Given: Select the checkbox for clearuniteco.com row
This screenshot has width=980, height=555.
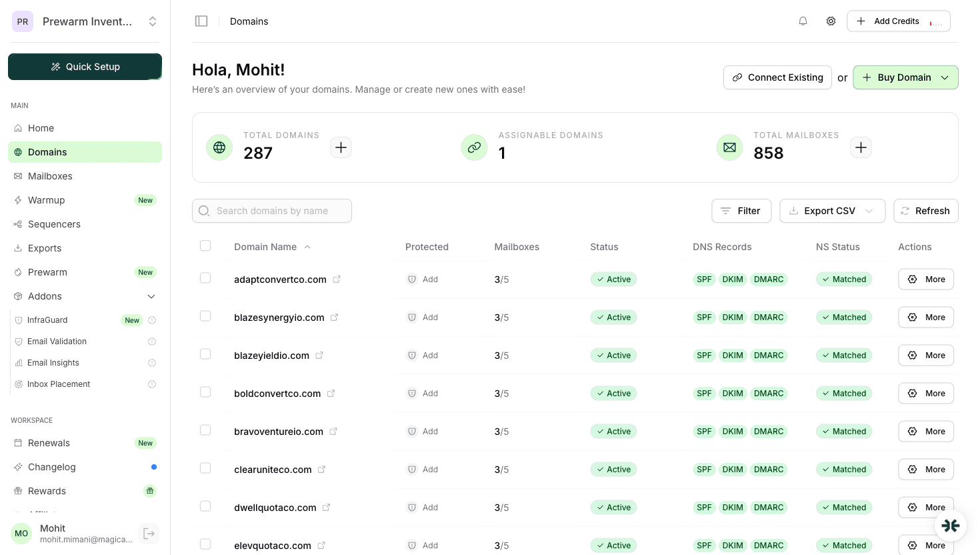Looking at the screenshot, I should 205,468.
